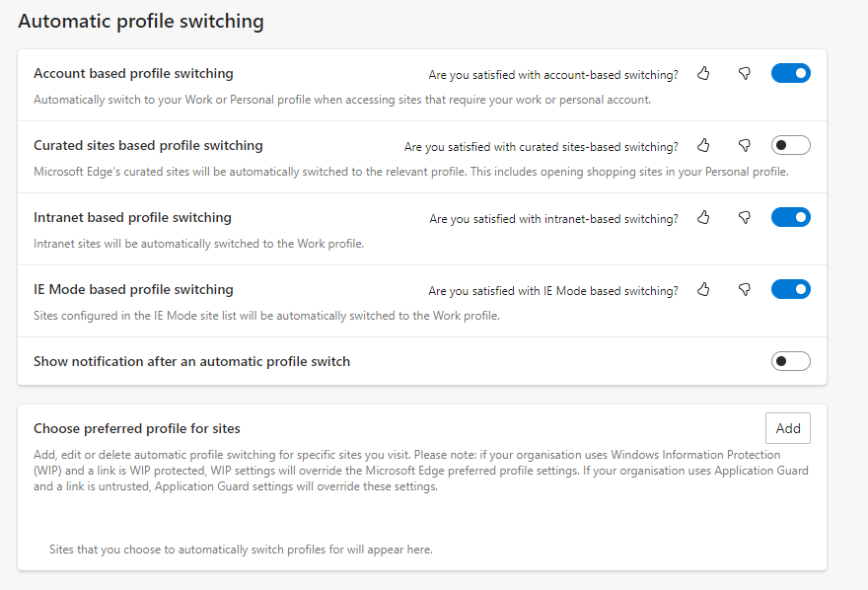
Task: Thumbs down for IE Mode based switching
Action: tap(745, 289)
